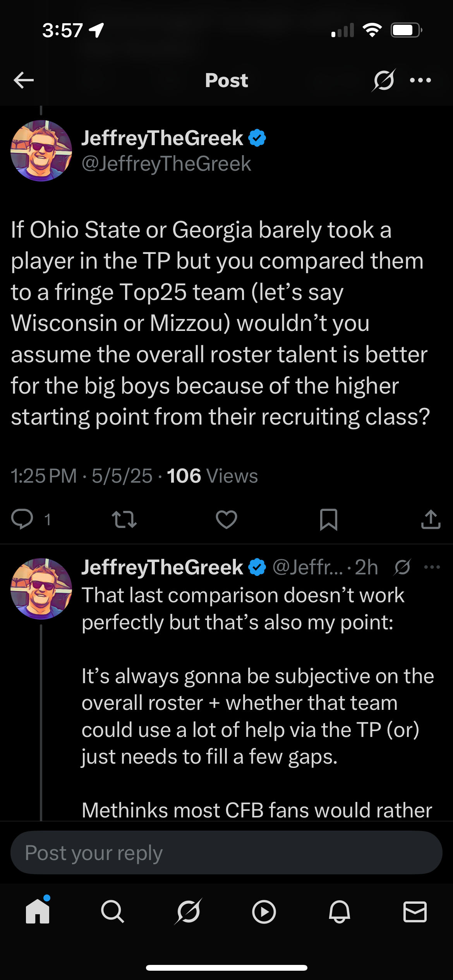Tap the Post your reply field
453x980 pixels.
pos(226,853)
